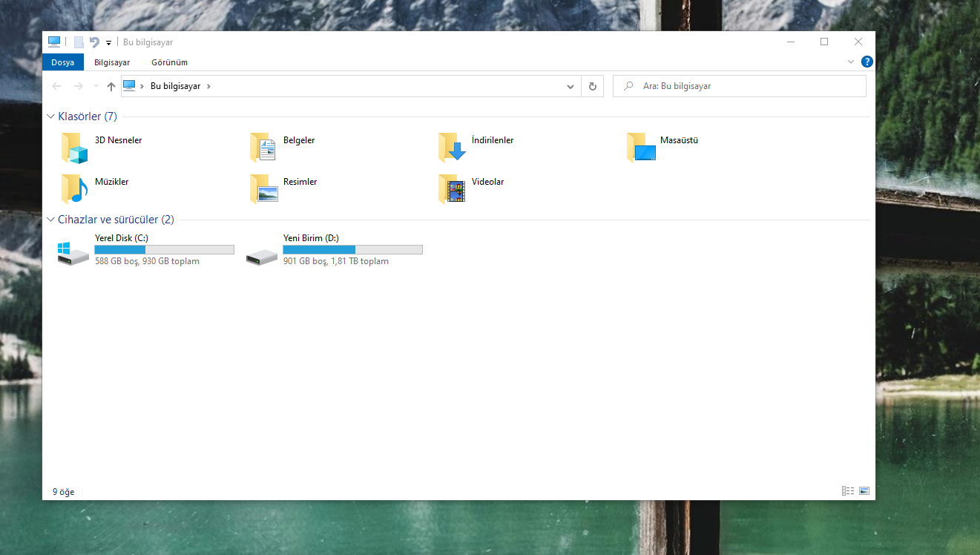The height and width of the screenshot is (555, 980).
Task: Collapse the Cihazlar ve sürücüler (2) group
Action: (x=50, y=220)
